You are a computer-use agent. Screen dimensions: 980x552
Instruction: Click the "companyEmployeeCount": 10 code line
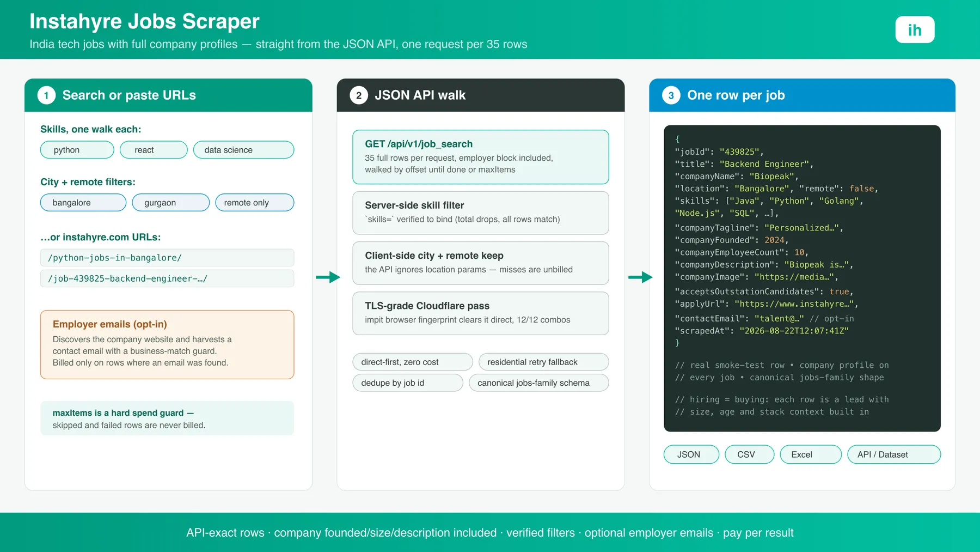pos(742,252)
